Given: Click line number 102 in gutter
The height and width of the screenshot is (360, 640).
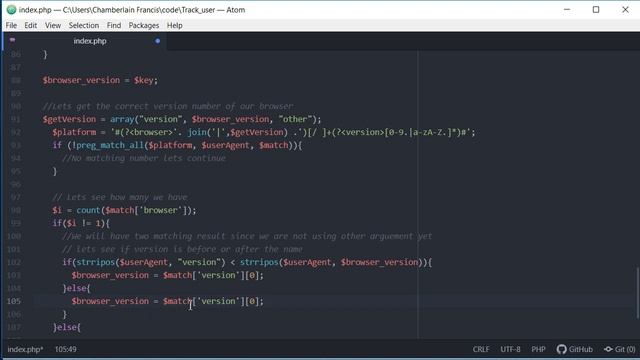Looking at the screenshot, I should tap(14, 262).
